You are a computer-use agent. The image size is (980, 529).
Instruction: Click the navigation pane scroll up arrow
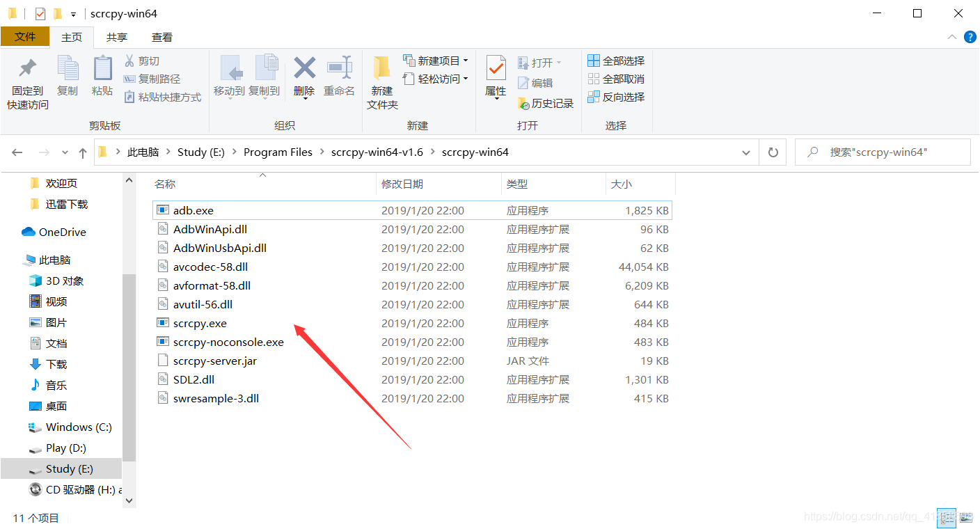129,180
